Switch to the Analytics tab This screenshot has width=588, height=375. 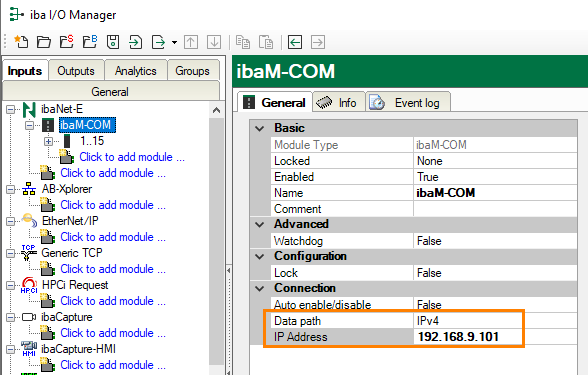pyautogui.click(x=136, y=70)
